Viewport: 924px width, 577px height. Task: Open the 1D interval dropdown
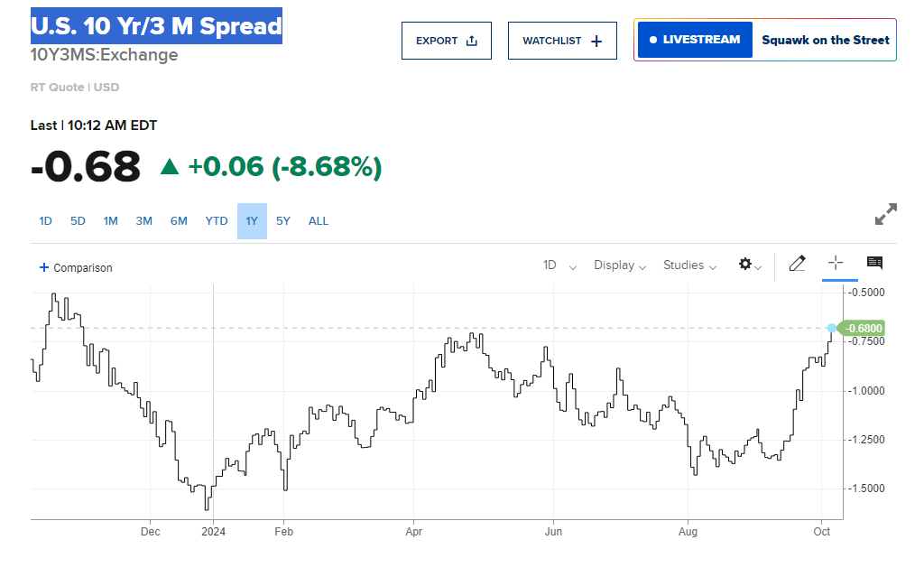point(559,265)
